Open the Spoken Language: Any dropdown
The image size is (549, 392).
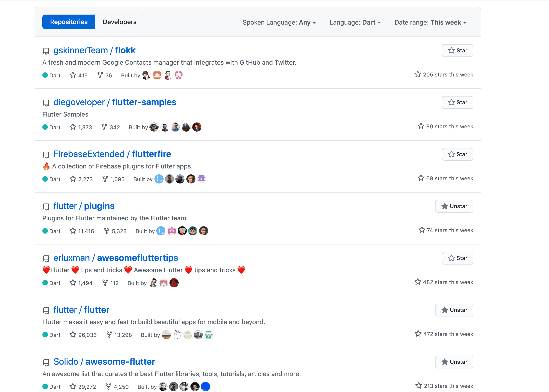pyautogui.click(x=279, y=23)
